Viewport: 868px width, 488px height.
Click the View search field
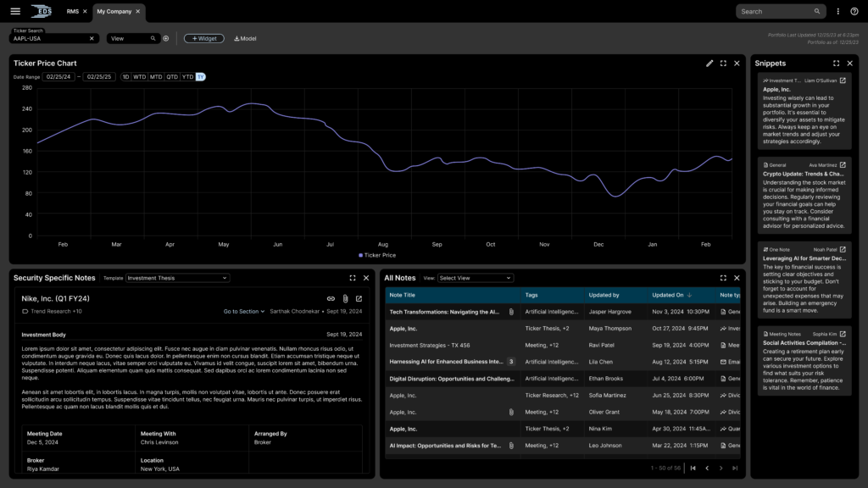pos(131,39)
